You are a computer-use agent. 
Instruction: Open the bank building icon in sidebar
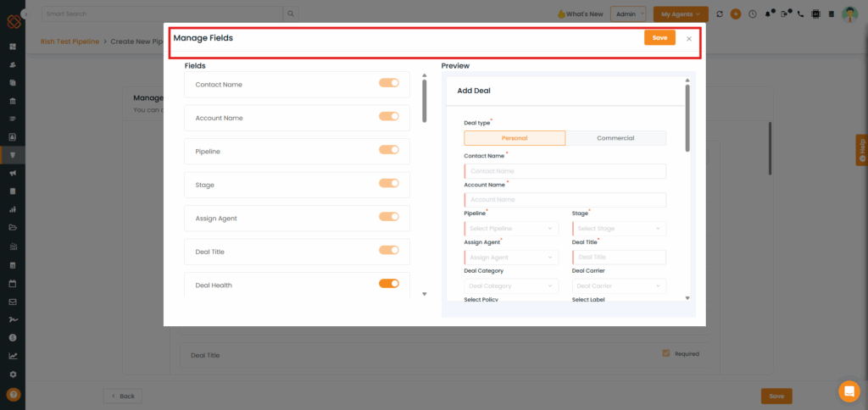point(13,101)
